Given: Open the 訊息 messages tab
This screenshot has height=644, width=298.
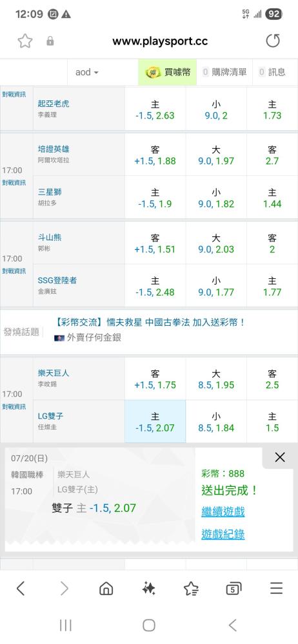Looking at the screenshot, I should 272,72.
